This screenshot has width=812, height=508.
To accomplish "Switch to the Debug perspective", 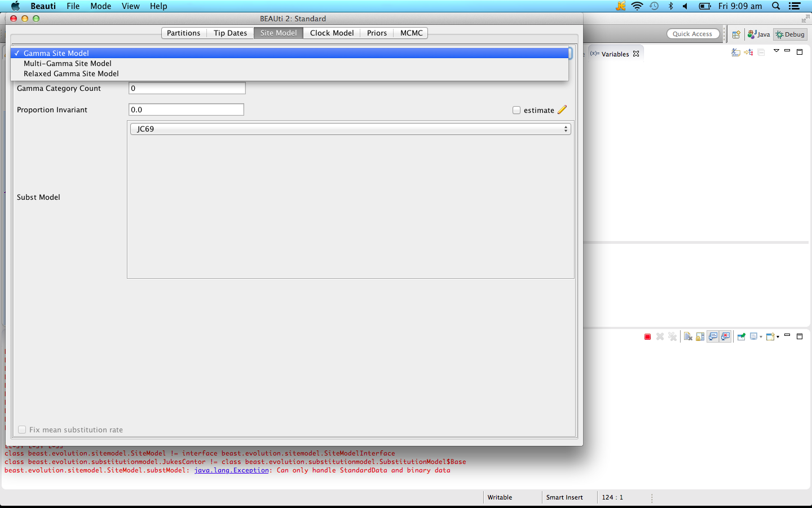I will tap(790, 34).
